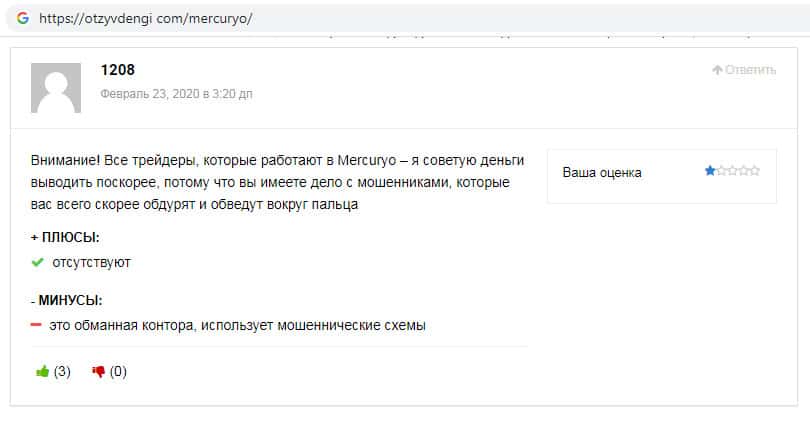
Task: Select the fifth rating star
Action: 754,171
